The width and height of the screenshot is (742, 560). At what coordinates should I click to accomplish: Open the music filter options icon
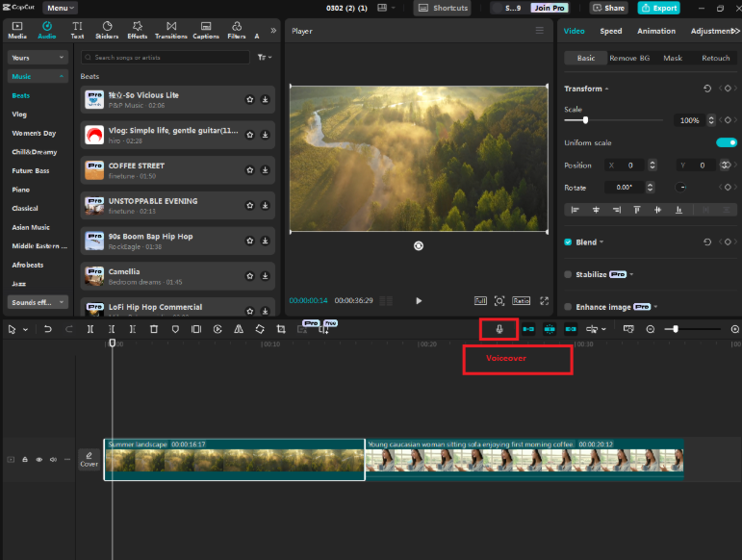click(x=264, y=57)
